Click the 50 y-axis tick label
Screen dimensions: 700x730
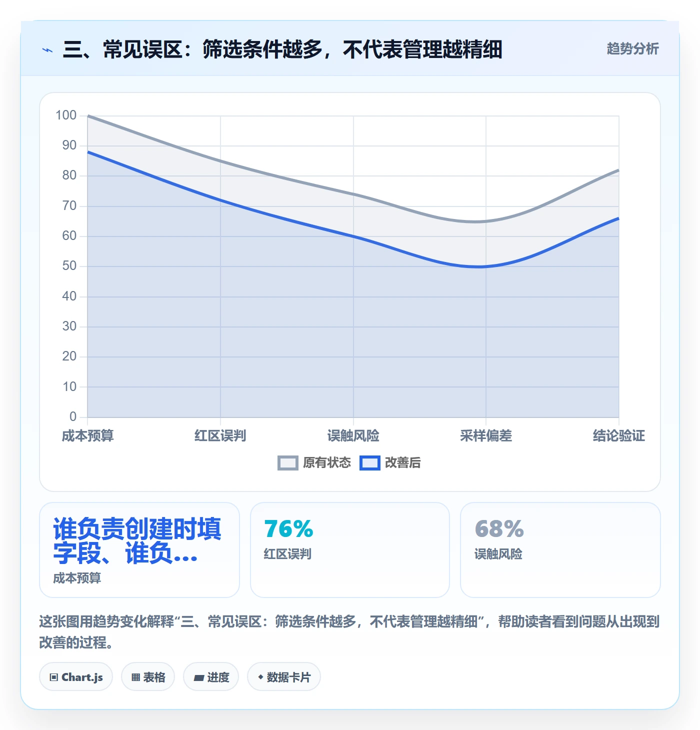[x=69, y=266]
